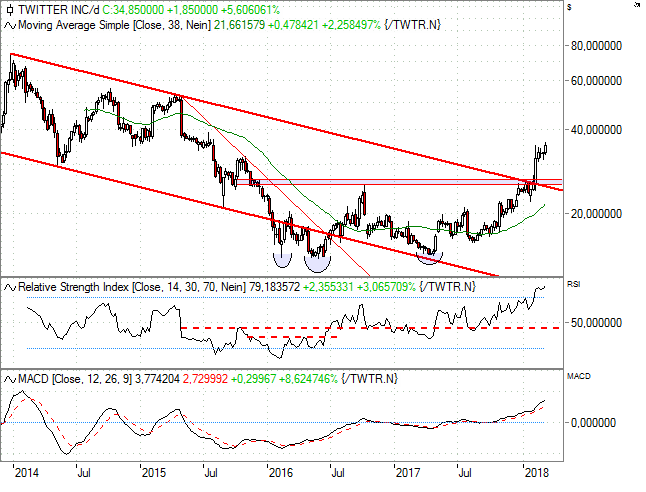Click the 2015 time axis label
This screenshot has height=492, width=646.
pyautogui.click(x=154, y=473)
